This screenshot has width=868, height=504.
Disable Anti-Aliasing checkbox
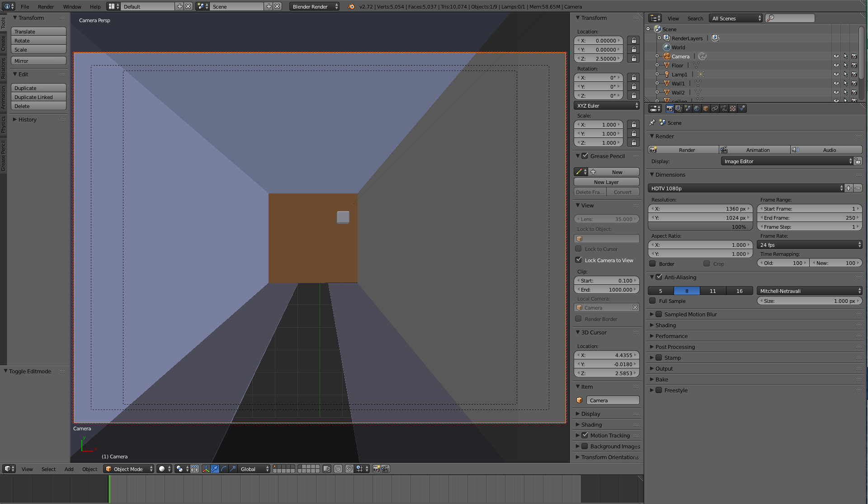pyautogui.click(x=659, y=277)
